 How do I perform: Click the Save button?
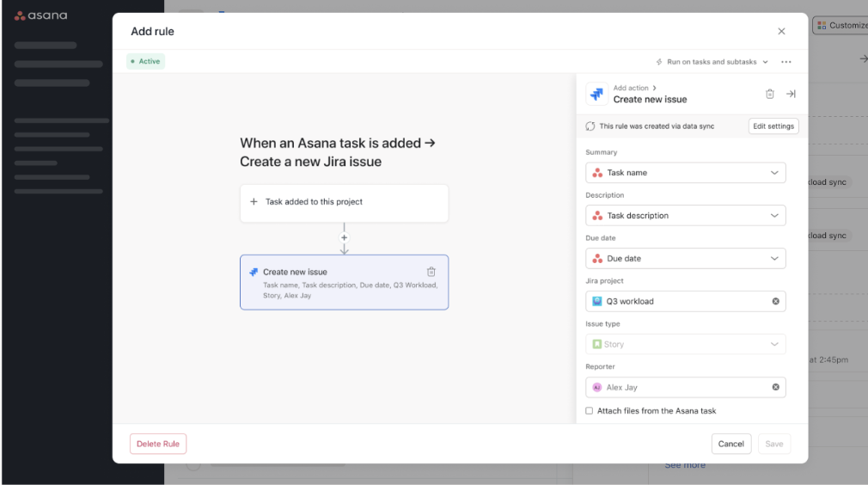(773, 444)
